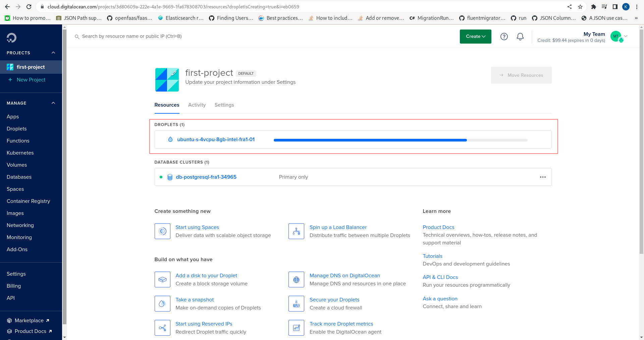Click the Manage DNS globe icon
This screenshot has height=340, width=644.
[x=296, y=279]
